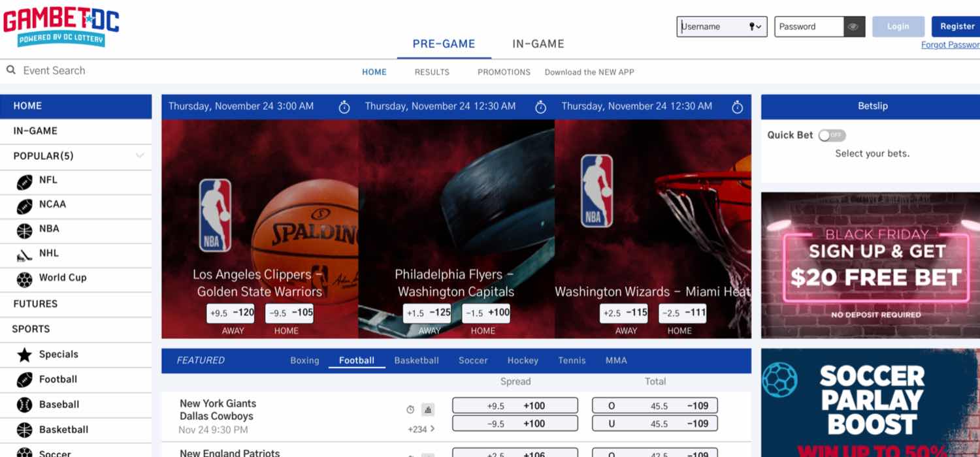Open the PROMOTIONS page
The image size is (980, 457).
tap(504, 72)
